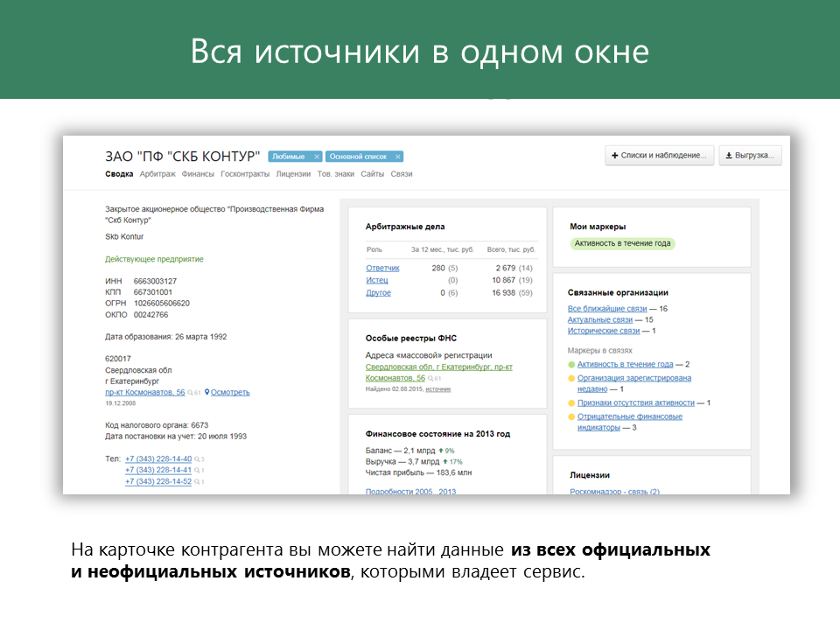Open 'Исторические связи' link

[604, 331]
